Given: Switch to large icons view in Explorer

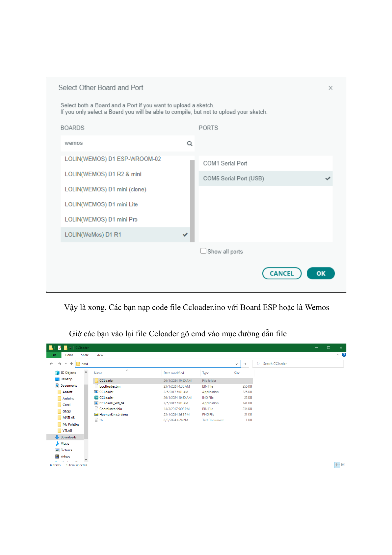Looking at the screenshot, I should [343, 465].
